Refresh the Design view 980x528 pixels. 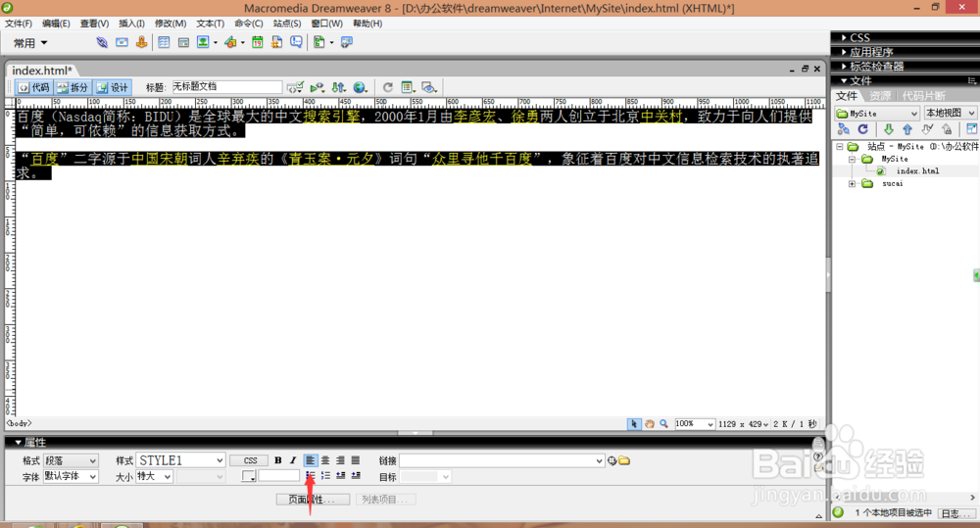tap(387, 87)
